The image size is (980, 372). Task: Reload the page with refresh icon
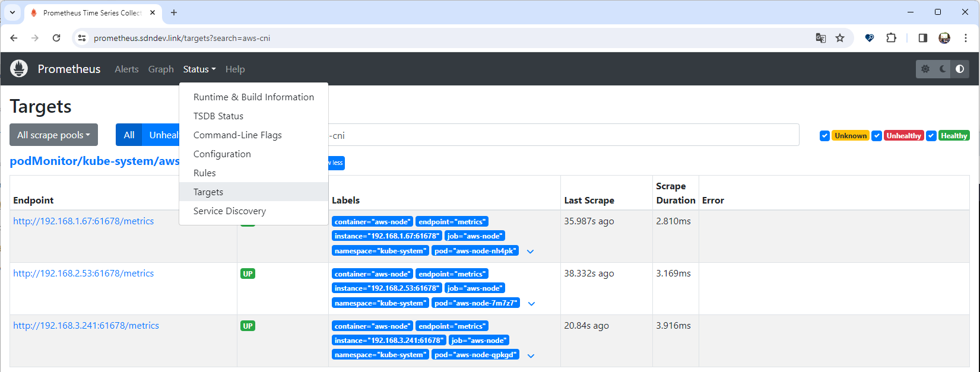pos(56,38)
